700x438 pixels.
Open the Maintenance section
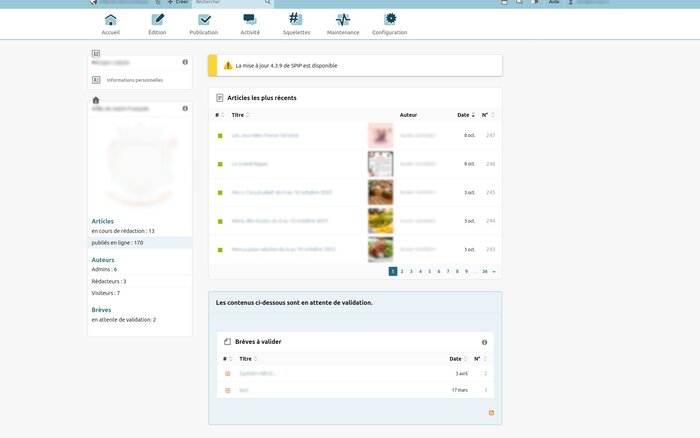click(343, 24)
